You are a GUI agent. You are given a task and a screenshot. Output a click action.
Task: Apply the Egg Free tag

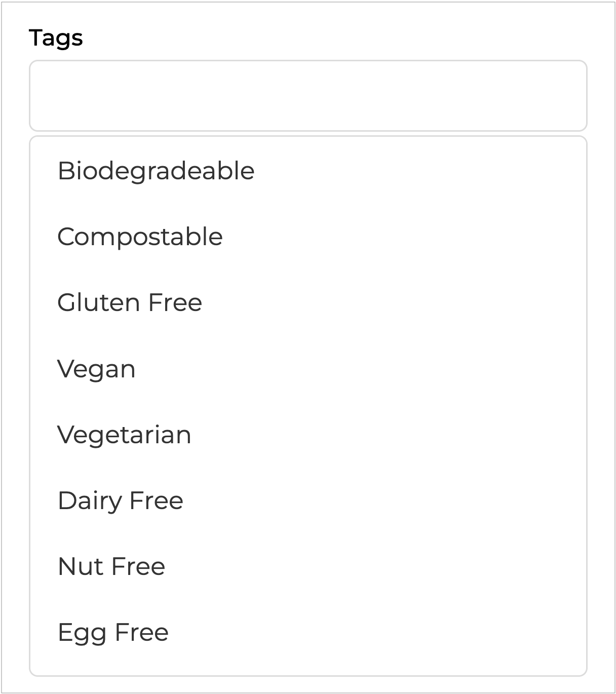point(113,632)
